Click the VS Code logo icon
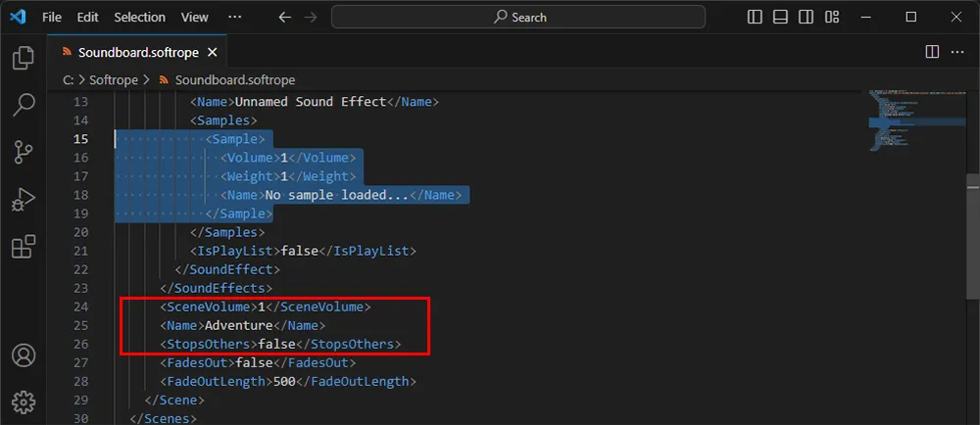980x425 pixels. tap(18, 17)
